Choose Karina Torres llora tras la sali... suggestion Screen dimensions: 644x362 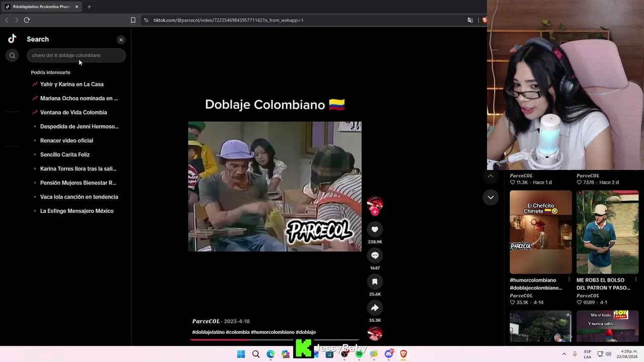coord(78,169)
